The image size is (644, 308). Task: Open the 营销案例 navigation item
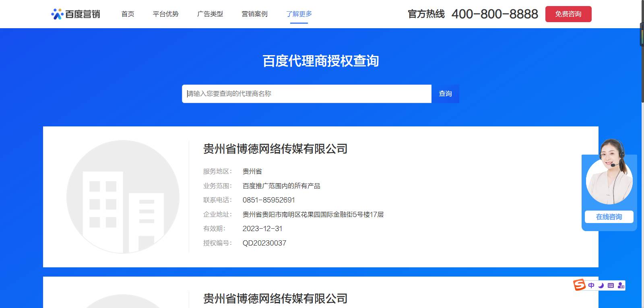click(254, 14)
